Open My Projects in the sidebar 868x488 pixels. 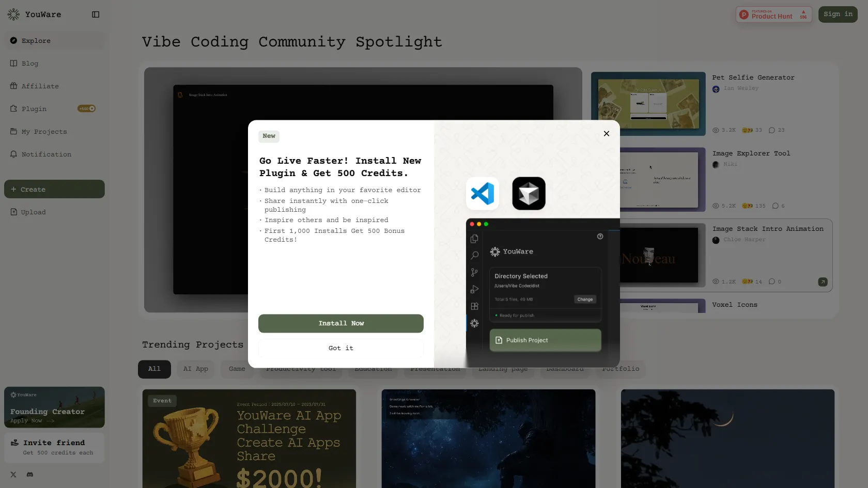[54, 132]
